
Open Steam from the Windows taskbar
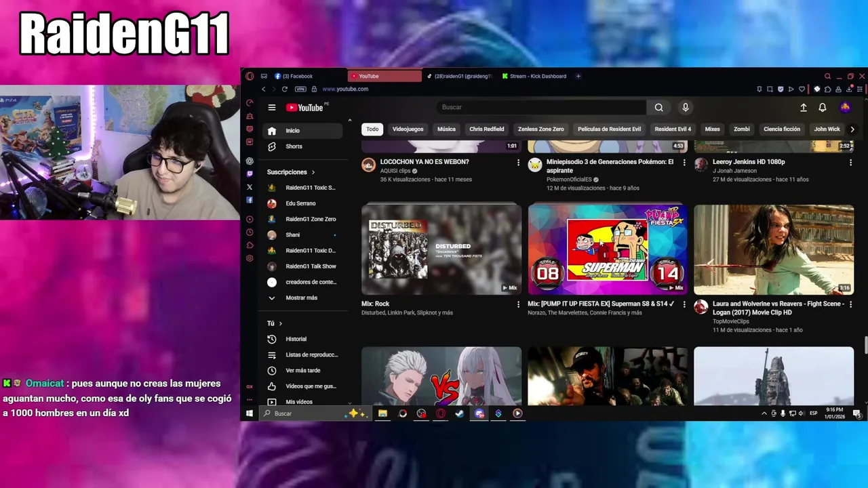[x=460, y=413]
